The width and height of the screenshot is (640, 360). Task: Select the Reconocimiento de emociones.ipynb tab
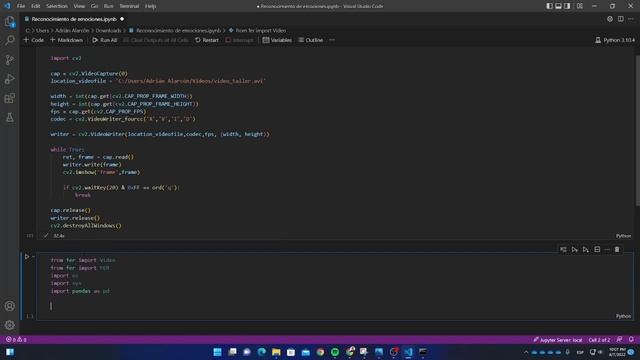(x=74, y=19)
